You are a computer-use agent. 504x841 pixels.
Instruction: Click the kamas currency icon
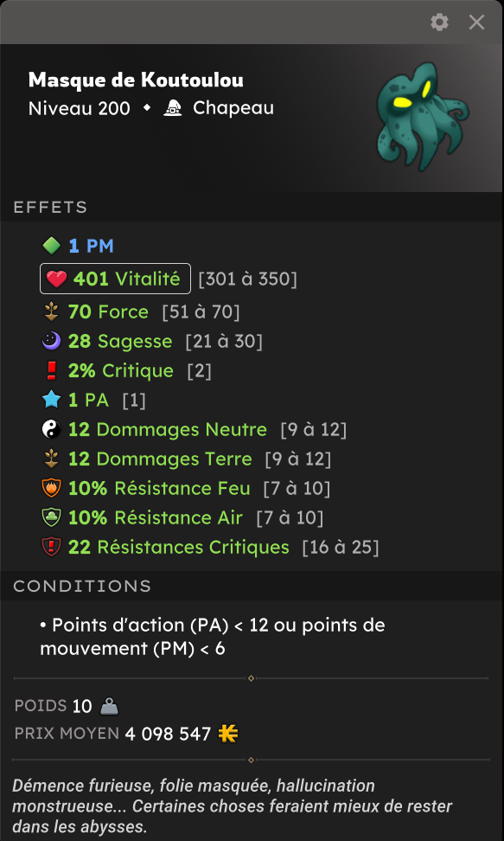tap(228, 733)
